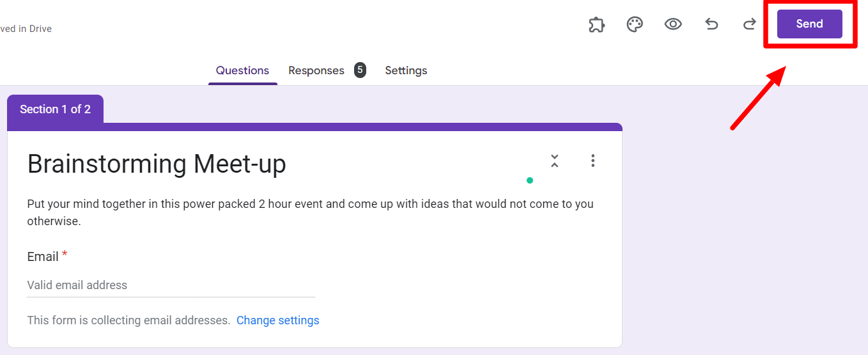Click the Valid email address field
The width and height of the screenshot is (868, 355).
[171, 285]
